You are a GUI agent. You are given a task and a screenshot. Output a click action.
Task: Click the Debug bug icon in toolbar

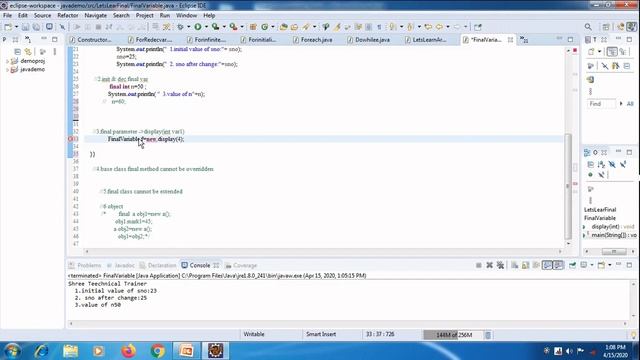click(x=180, y=27)
